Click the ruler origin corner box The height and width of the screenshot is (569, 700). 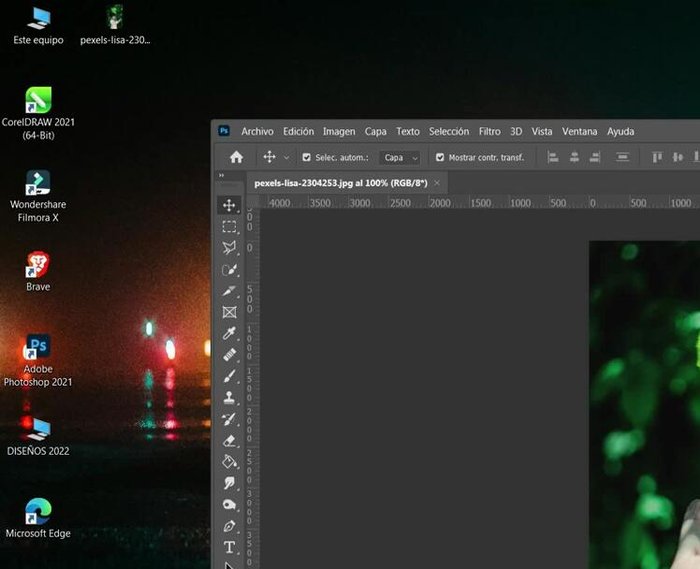[x=253, y=202]
